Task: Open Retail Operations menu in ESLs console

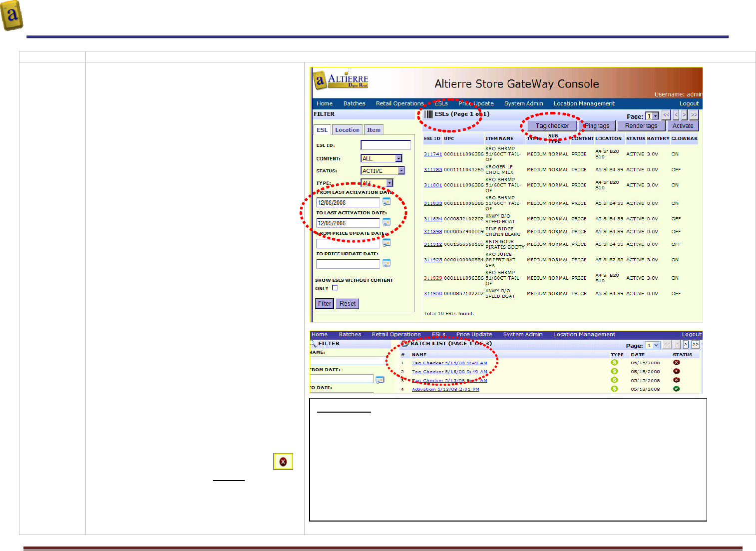Action: click(399, 103)
